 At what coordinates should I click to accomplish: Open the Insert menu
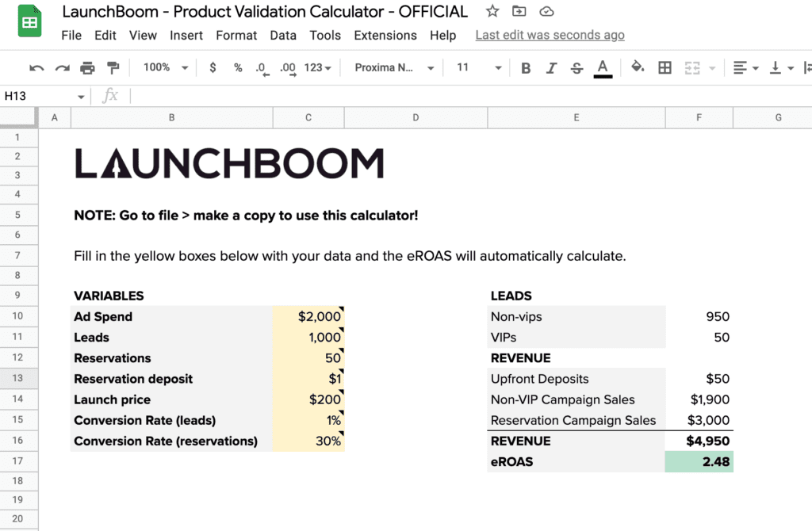tap(186, 35)
